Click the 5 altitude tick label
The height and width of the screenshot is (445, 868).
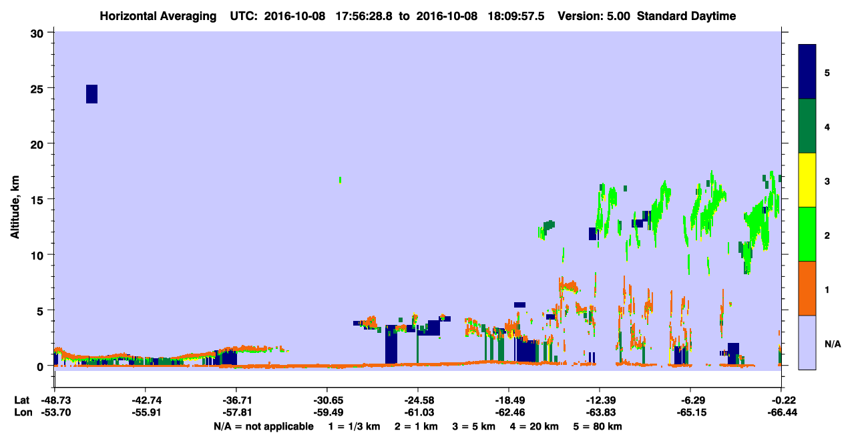tap(42, 310)
